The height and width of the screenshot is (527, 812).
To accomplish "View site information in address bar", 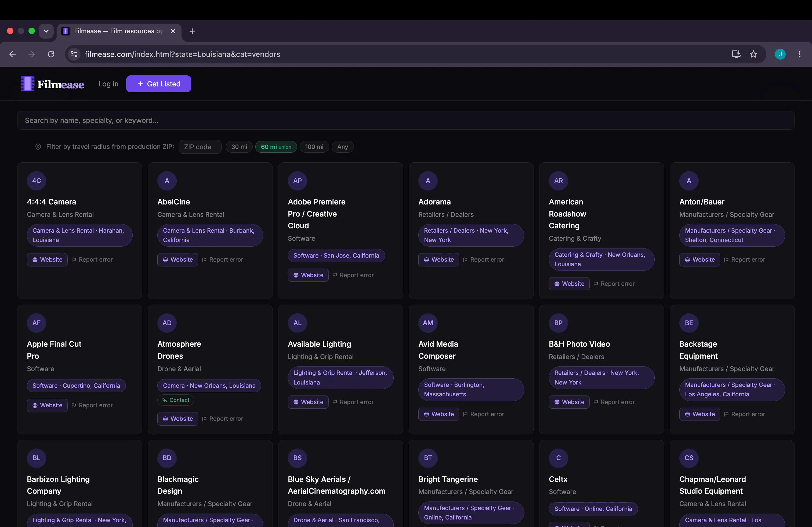I will [74, 54].
